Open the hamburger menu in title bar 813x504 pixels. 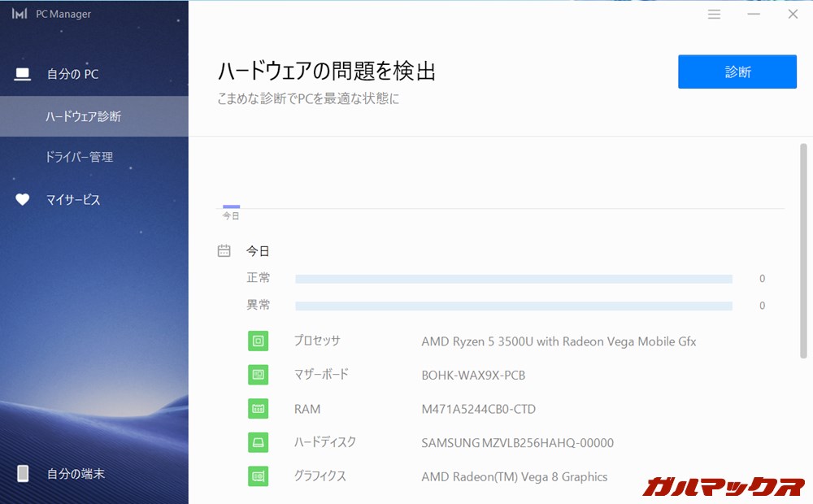click(x=714, y=14)
